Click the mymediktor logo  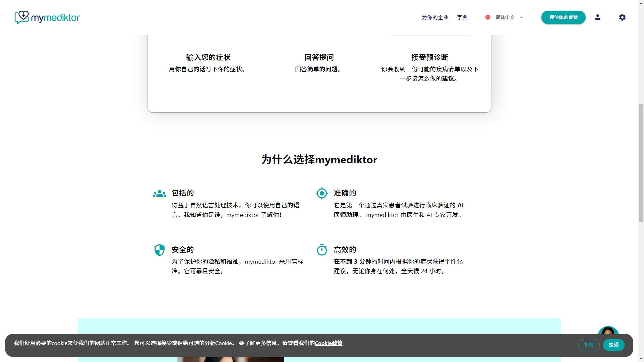[x=47, y=17]
